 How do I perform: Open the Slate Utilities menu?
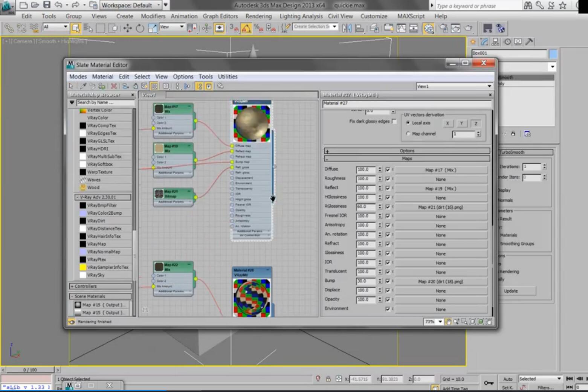tap(228, 76)
